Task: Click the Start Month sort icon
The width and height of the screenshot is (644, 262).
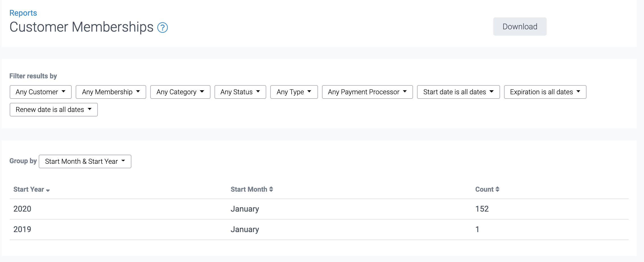Action: 271,189
